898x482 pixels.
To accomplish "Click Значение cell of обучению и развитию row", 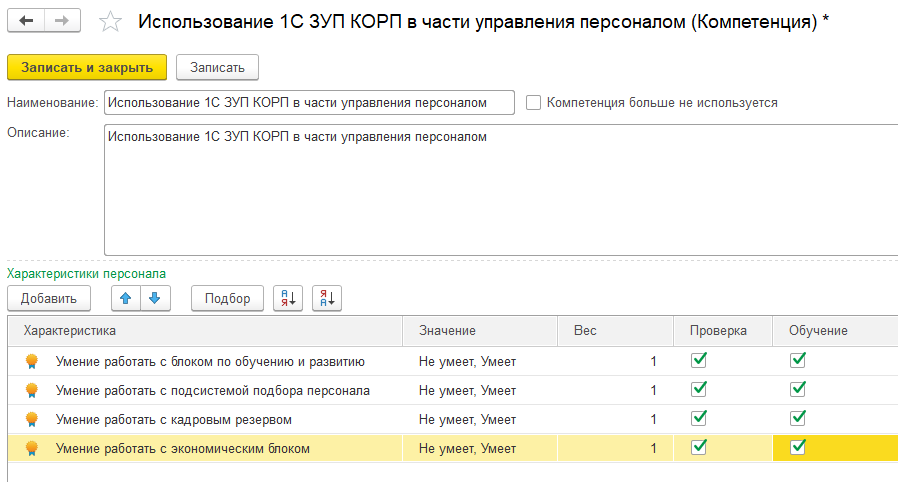I will coord(480,361).
